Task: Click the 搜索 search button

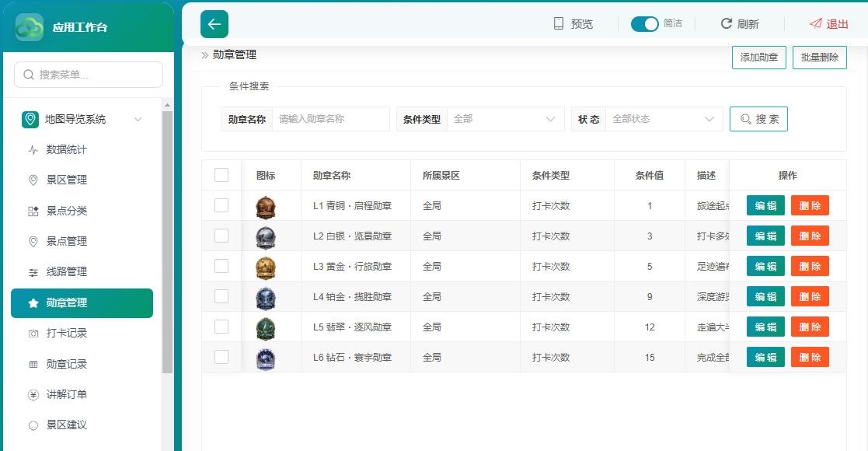Action: pos(758,119)
